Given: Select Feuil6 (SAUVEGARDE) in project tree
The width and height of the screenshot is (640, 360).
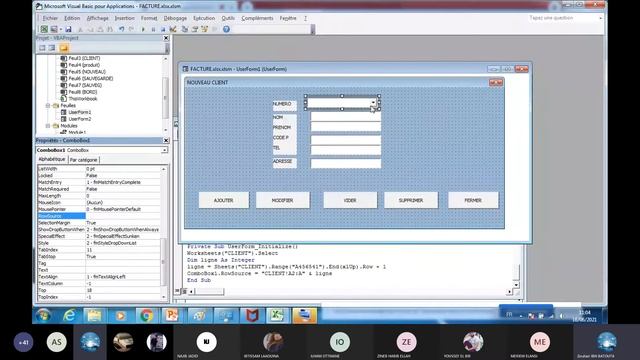Looking at the screenshot, I should click(x=90, y=78).
